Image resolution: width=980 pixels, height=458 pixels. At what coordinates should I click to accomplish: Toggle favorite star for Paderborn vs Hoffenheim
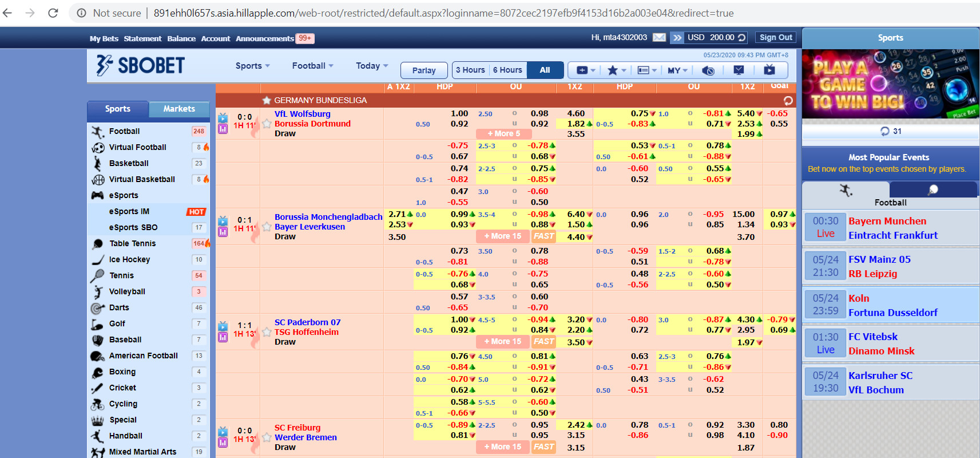pos(267,332)
